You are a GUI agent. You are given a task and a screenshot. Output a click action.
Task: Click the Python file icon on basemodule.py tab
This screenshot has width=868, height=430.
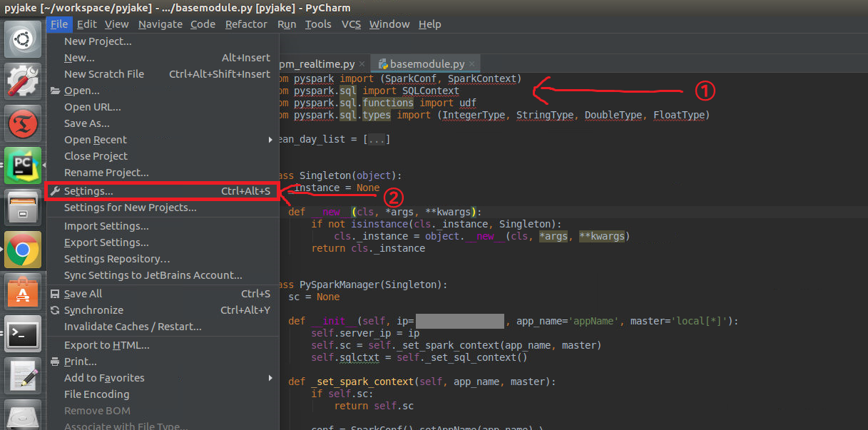click(x=383, y=63)
